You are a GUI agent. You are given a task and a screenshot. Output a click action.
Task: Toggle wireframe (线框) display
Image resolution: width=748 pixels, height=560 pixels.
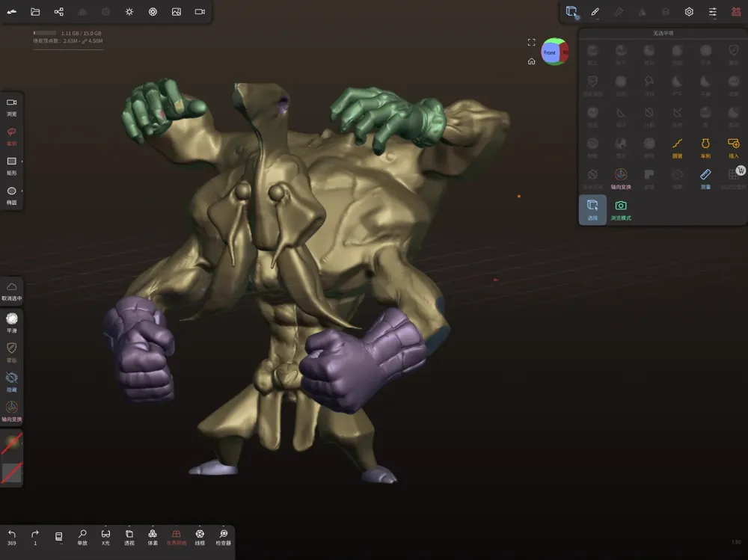[x=200, y=537]
